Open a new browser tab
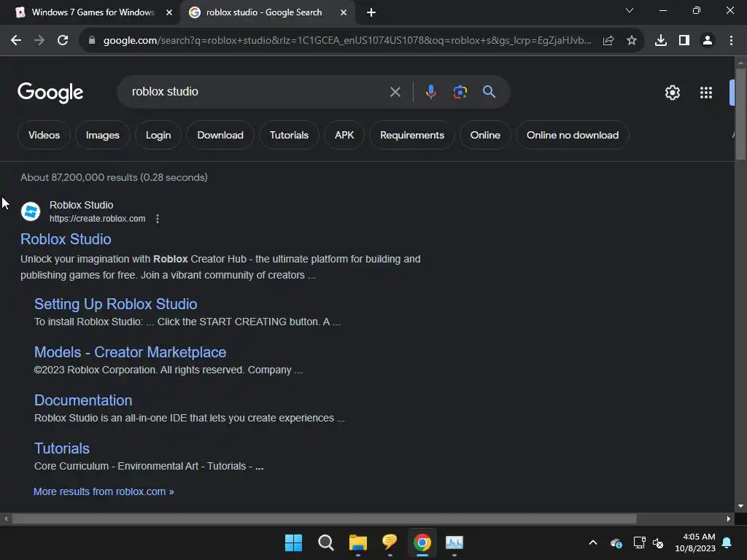 tap(371, 12)
